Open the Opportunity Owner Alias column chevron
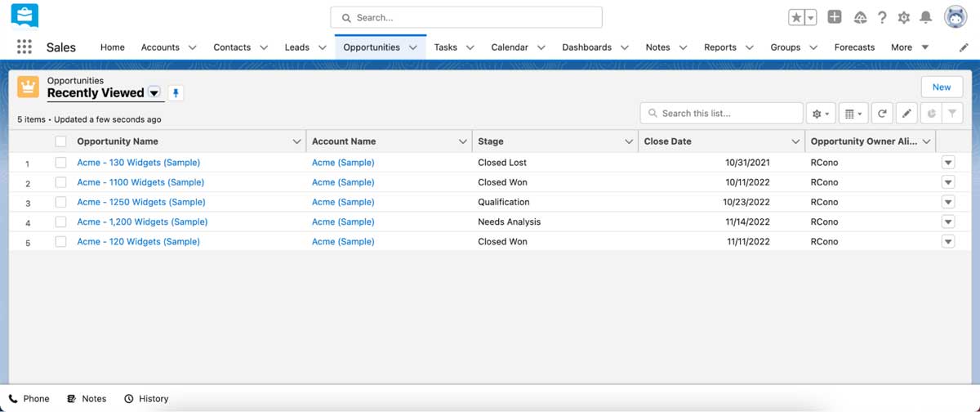 click(926, 141)
